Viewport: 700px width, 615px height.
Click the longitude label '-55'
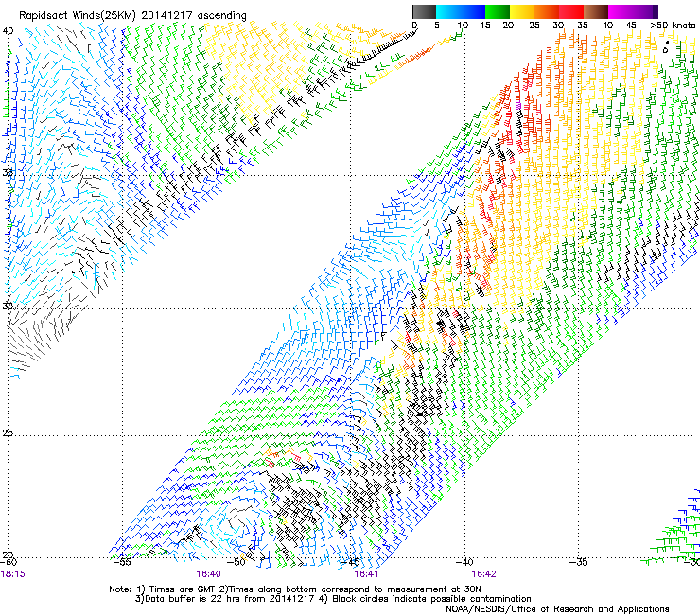click(122, 562)
